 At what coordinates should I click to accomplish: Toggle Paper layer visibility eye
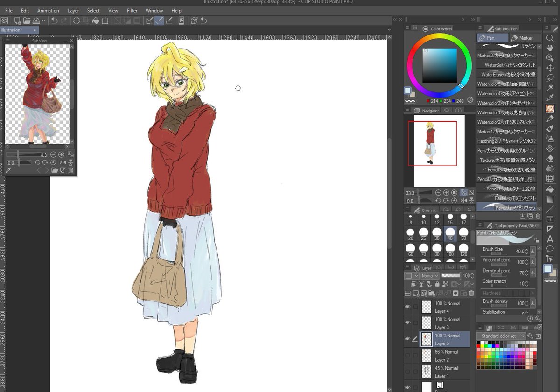click(x=408, y=387)
